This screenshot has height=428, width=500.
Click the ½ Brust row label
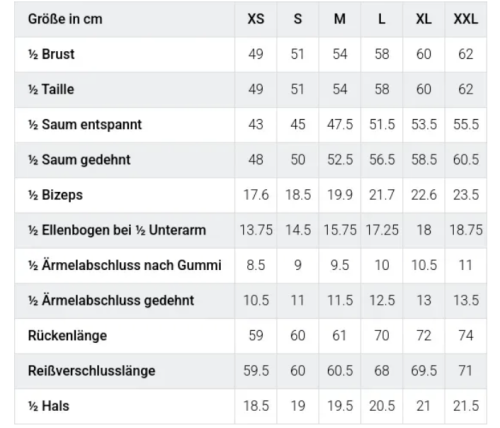coord(51,54)
